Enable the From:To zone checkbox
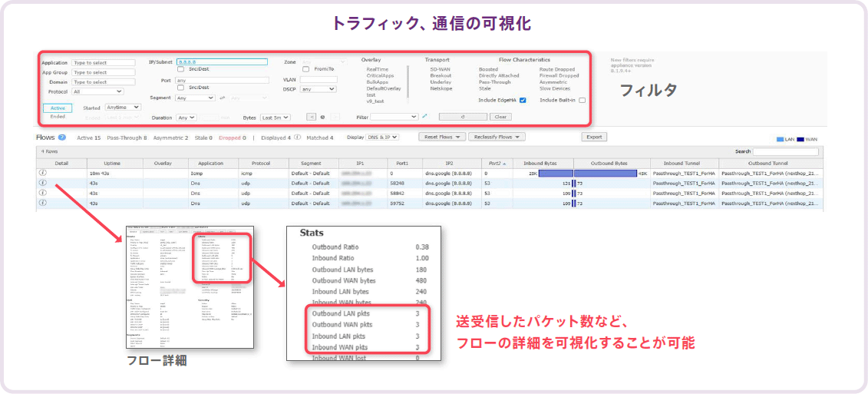The image size is (868, 394). point(306,69)
